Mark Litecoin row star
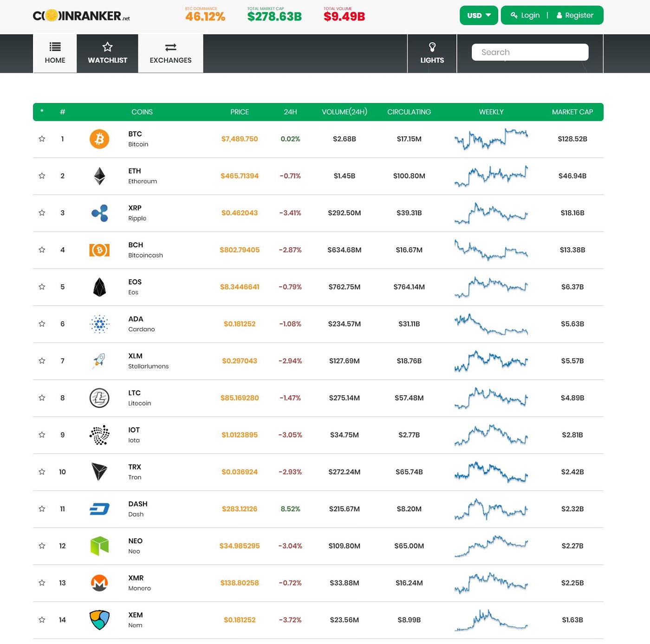The width and height of the screenshot is (650, 644). (42, 398)
